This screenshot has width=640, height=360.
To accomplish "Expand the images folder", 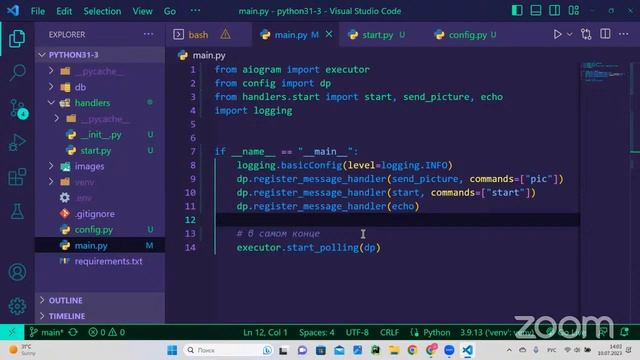I will (x=100, y=166).
